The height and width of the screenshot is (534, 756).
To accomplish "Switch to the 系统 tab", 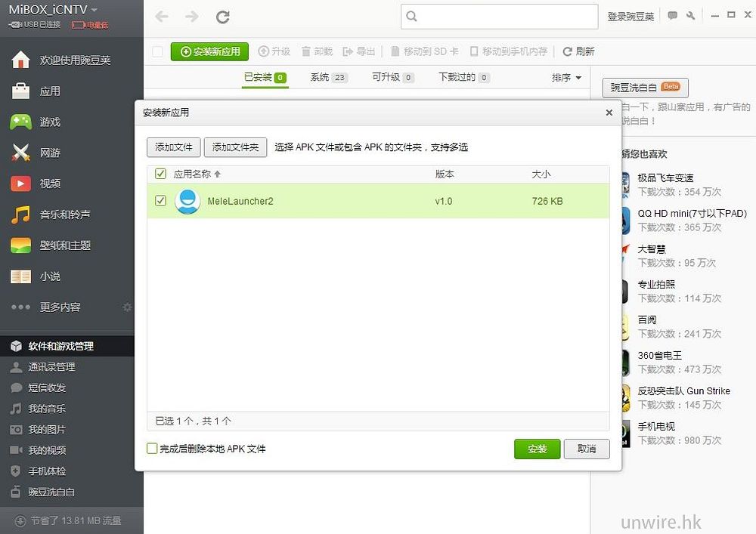I will 327,77.
